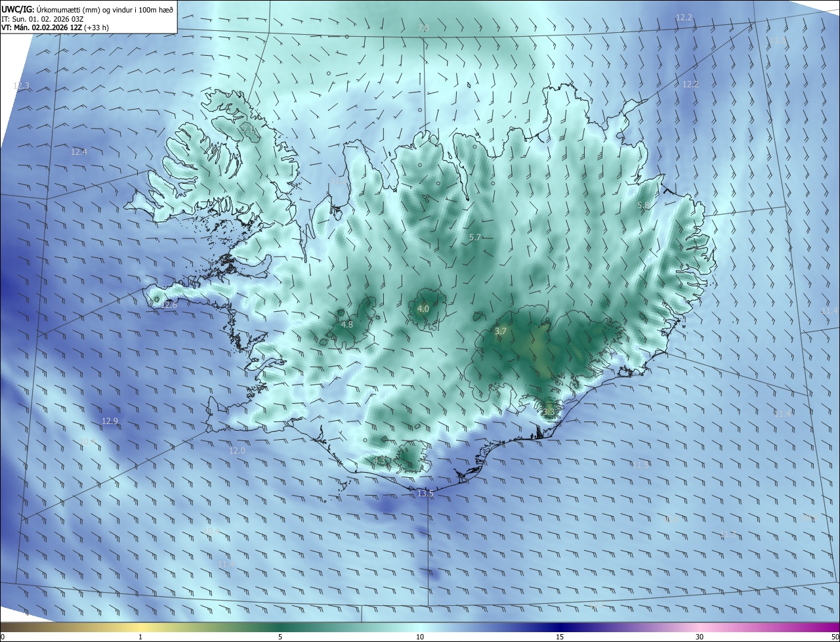Click the '5' tick on the color scale

280,637
